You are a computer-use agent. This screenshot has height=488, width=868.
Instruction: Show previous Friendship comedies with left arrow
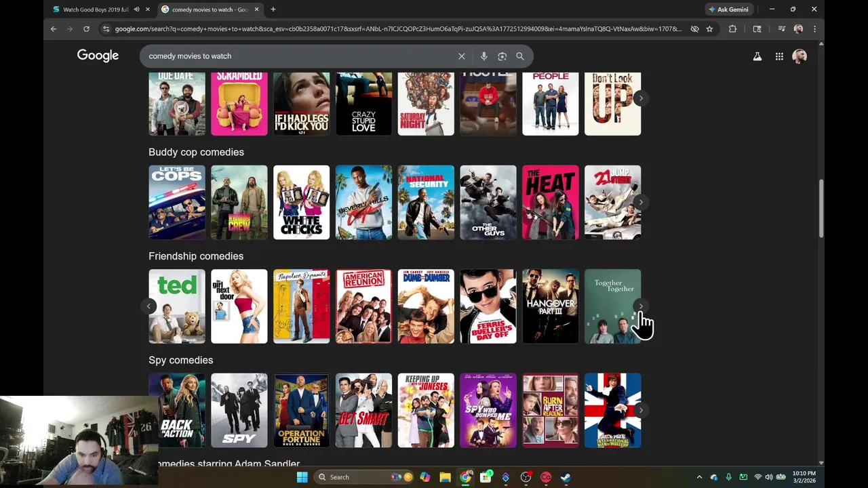click(x=149, y=306)
